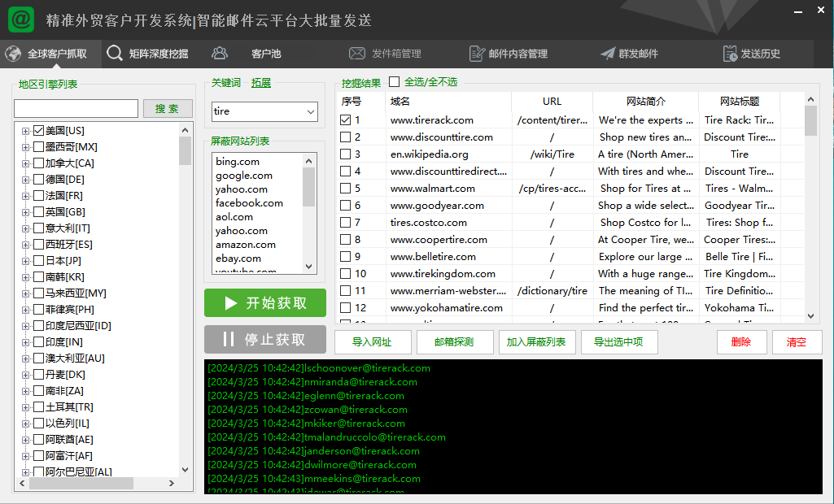Start crawling with 开始获取 button
Screen dimensions: 834x504
[265, 303]
